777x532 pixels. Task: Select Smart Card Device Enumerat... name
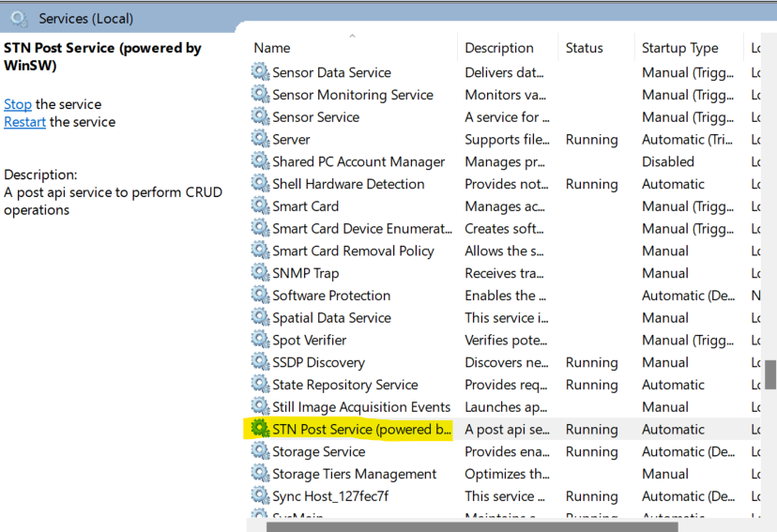pos(362,229)
